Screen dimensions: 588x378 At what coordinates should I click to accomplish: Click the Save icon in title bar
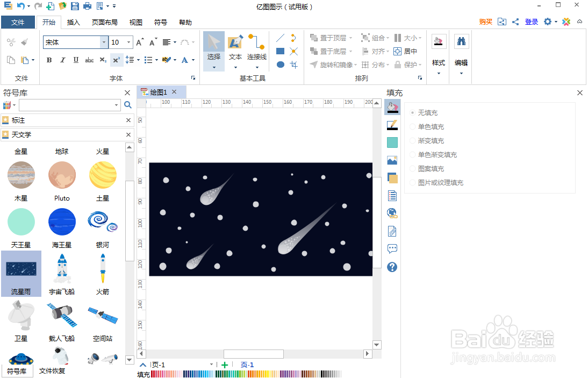pos(75,6)
